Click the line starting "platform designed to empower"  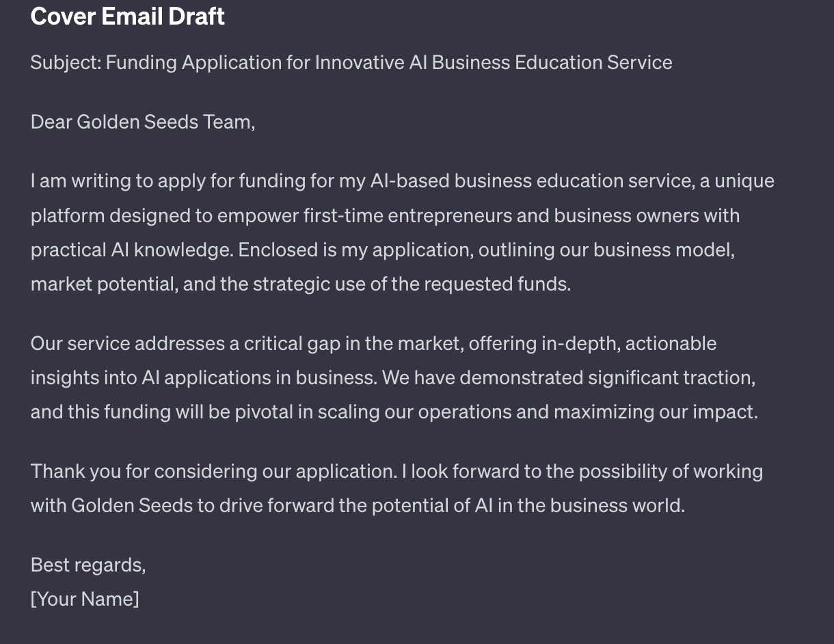(385, 215)
